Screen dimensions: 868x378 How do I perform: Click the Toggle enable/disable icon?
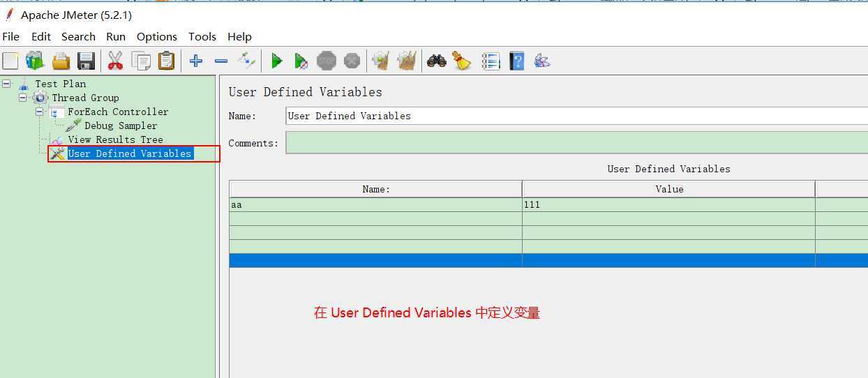[246, 61]
